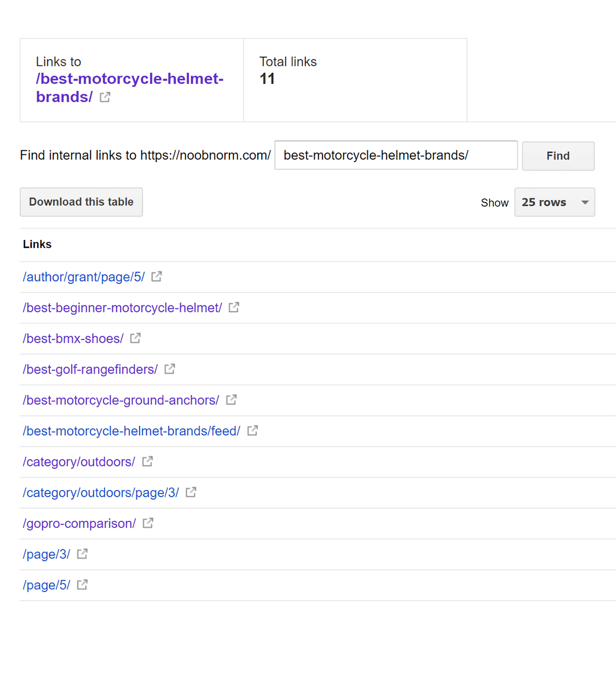
Task: Open external icon for /best-motorcycle-helmet-brands/feed/
Action: point(252,431)
